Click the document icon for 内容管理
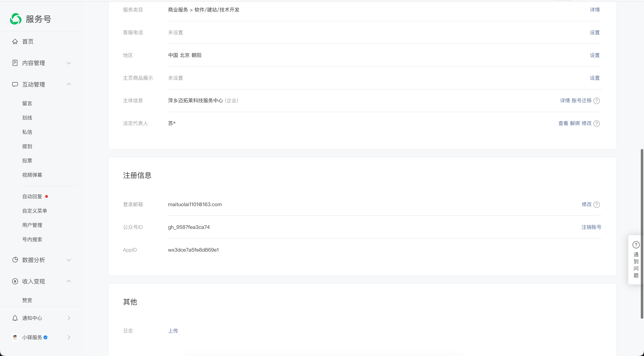This screenshot has height=356, width=644. 15,63
